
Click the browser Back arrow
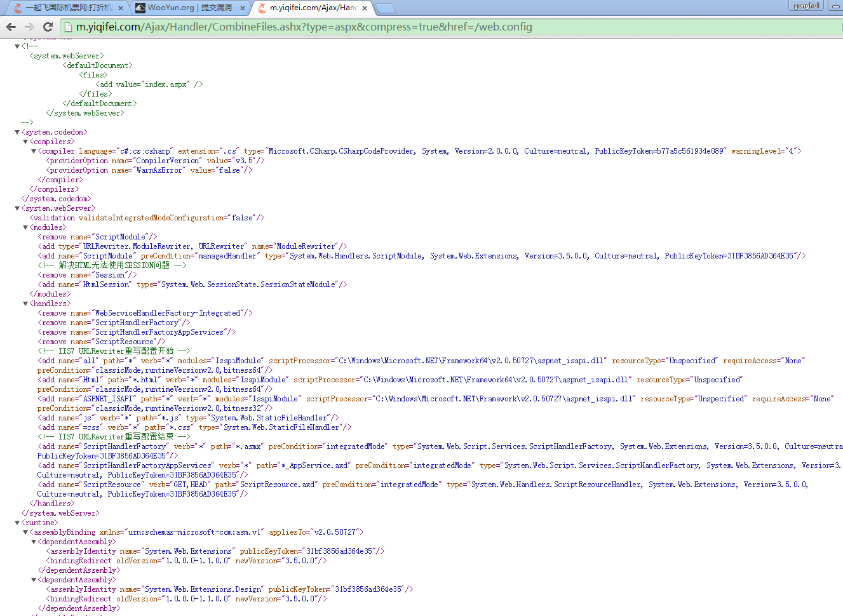pos(11,27)
